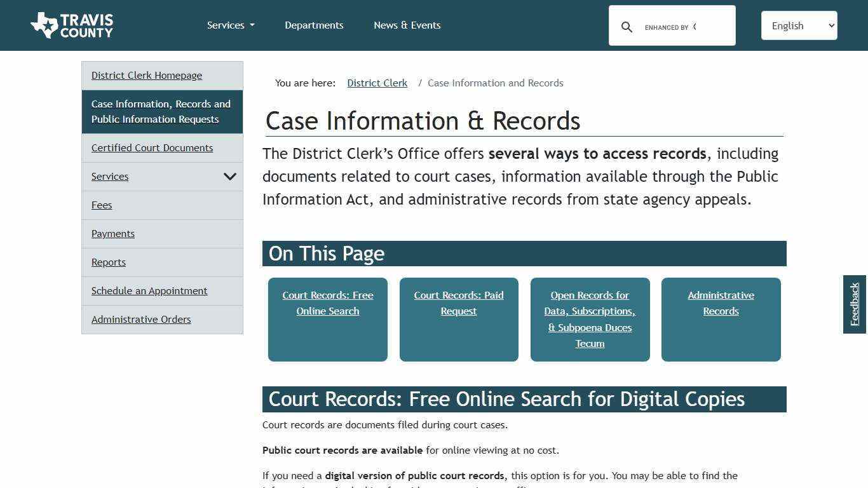868x488 pixels.
Task: Click the search magnifying glass icon
Action: coord(627,27)
